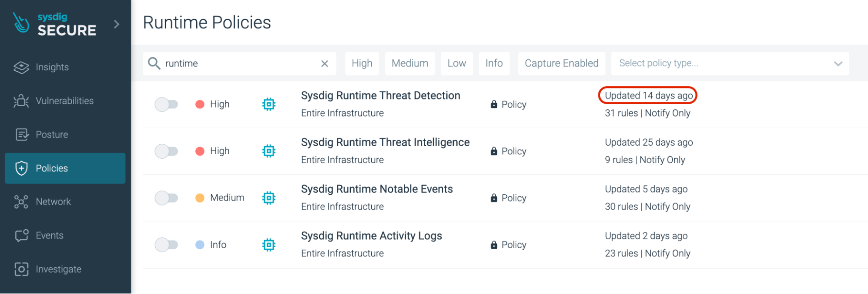This screenshot has height=294, width=868.
Task: Filter by Capture Enabled
Action: point(561,63)
